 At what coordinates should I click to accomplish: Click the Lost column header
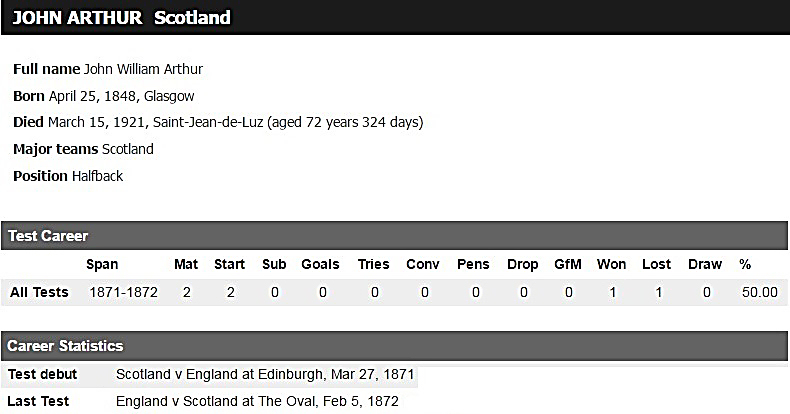point(656,264)
